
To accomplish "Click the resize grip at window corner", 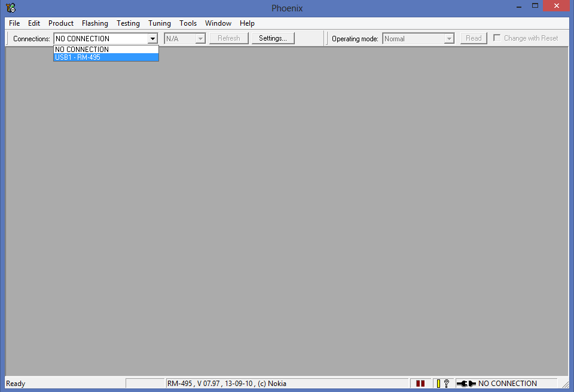I will (x=563, y=385).
